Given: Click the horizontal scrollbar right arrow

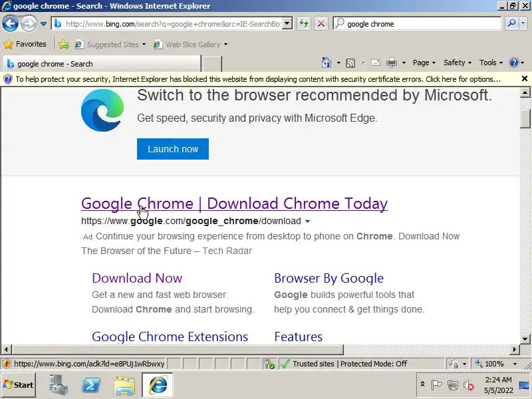Looking at the screenshot, I should (515, 349).
